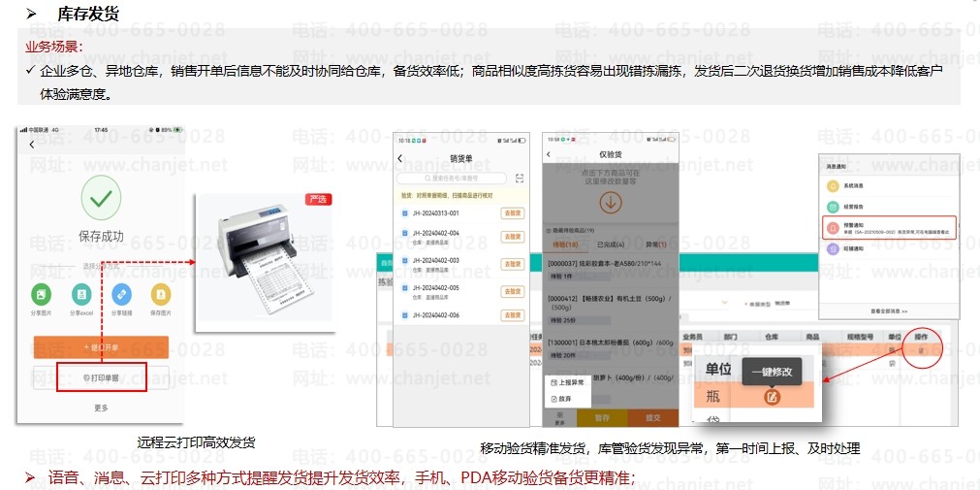
Task: Tap 更多 below the print button
Action: click(x=101, y=408)
